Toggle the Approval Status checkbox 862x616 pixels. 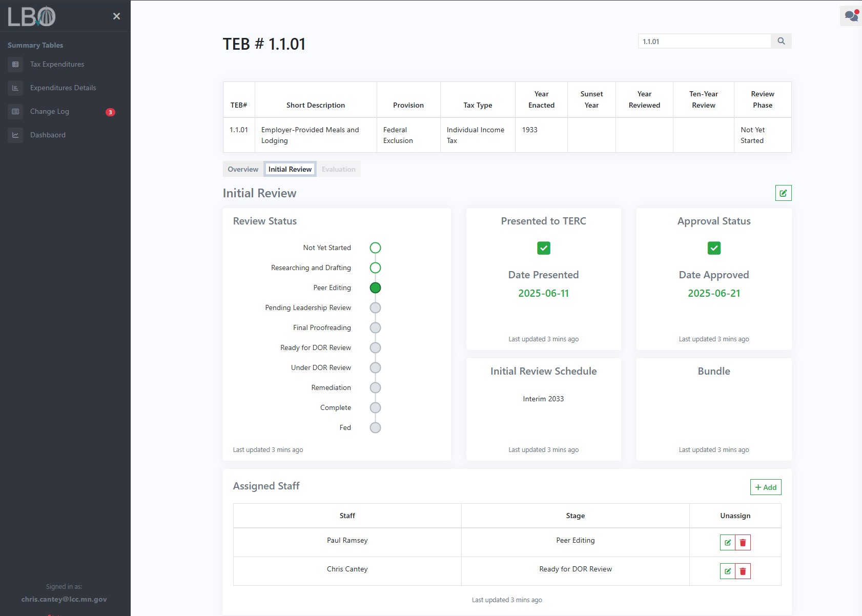tap(713, 248)
